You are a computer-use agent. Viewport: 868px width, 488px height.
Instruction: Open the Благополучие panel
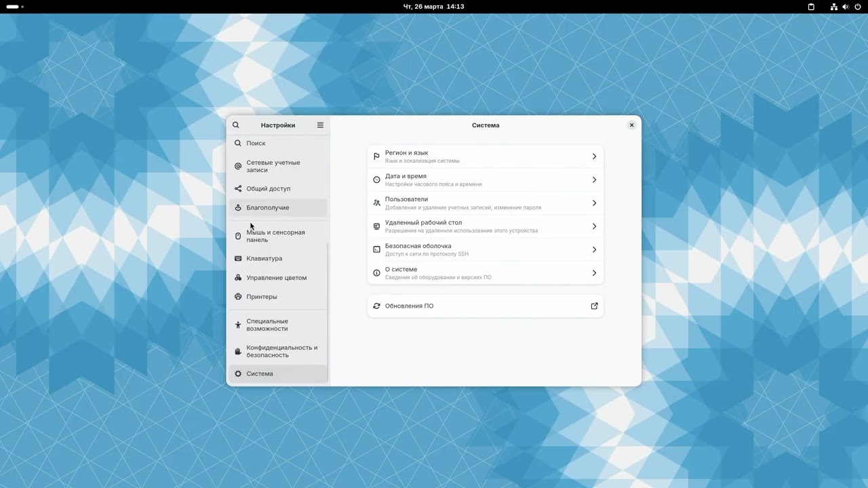tap(278, 207)
